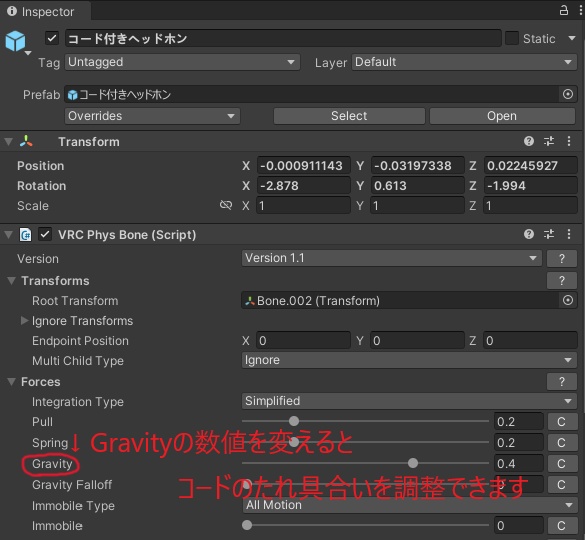Click the Forces help question button
Screen dimensions: 585x540
click(562, 382)
